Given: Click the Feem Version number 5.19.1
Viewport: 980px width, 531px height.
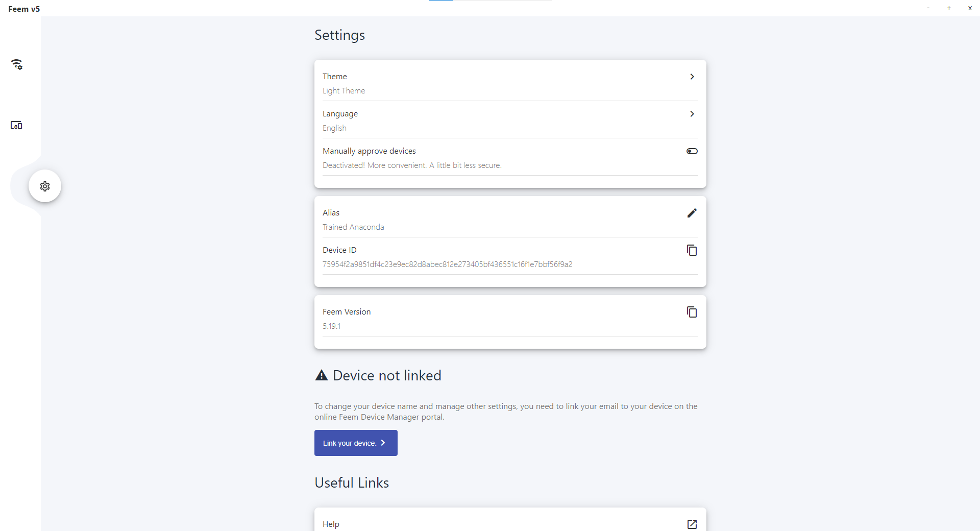Looking at the screenshot, I should point(331,326).
